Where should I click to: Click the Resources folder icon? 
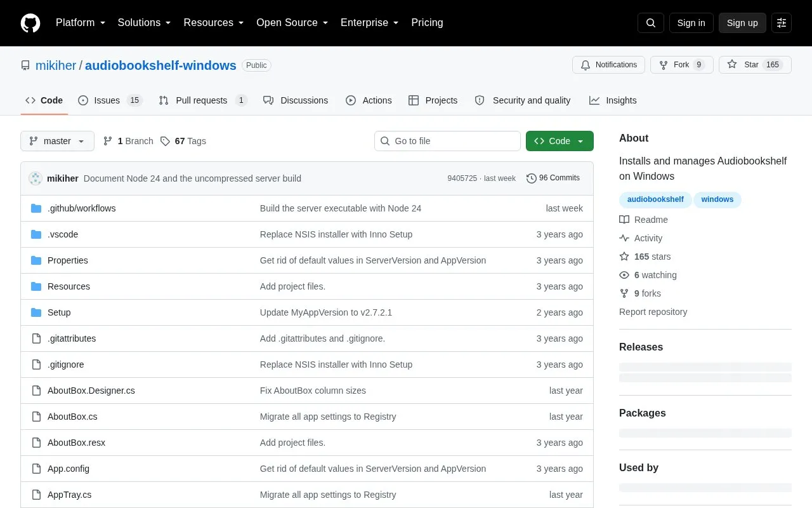(x=36, y=286)
